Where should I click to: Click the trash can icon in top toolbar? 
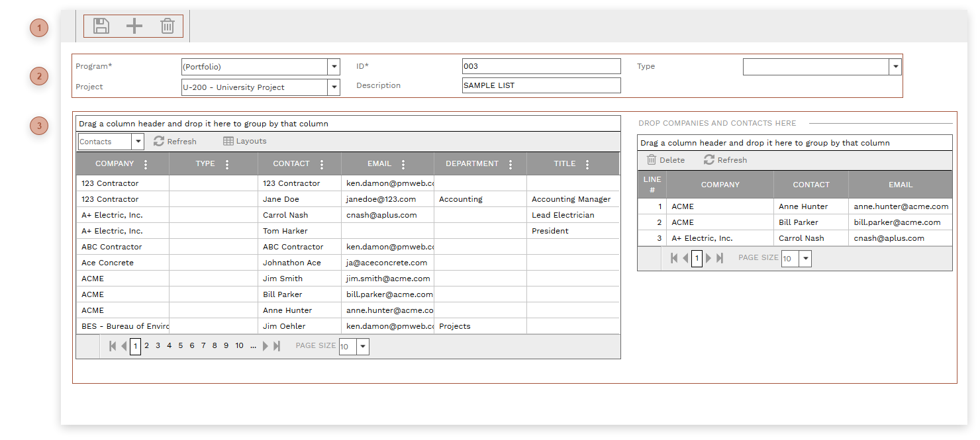[168, 26]
